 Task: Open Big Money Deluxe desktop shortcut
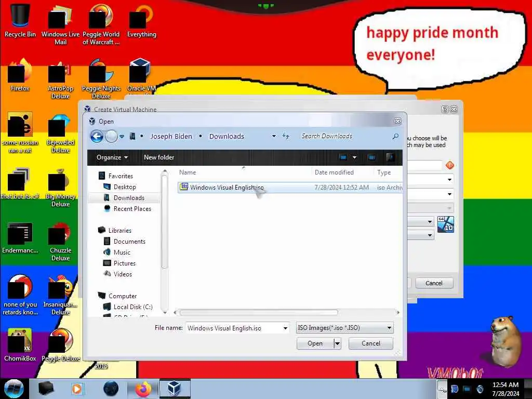(60, 187)
